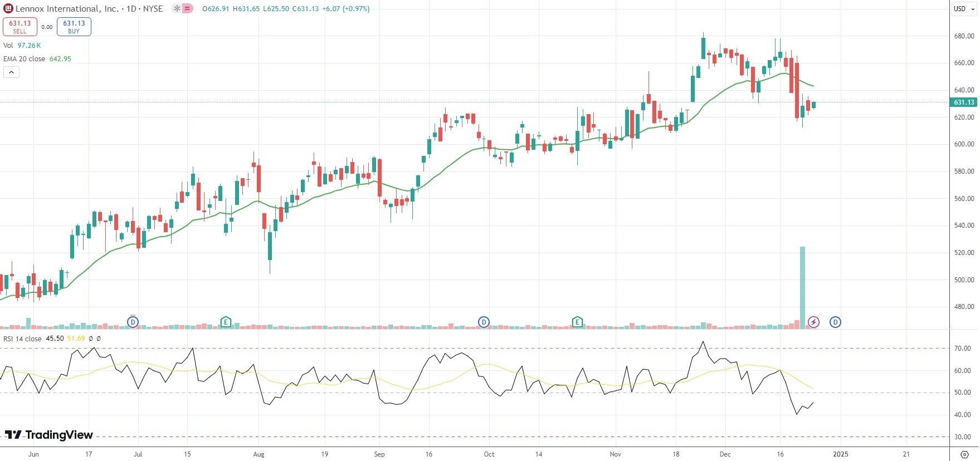980x461 pixels.
Task: Select the Vol indicator legend label
Action: (8, 46)
